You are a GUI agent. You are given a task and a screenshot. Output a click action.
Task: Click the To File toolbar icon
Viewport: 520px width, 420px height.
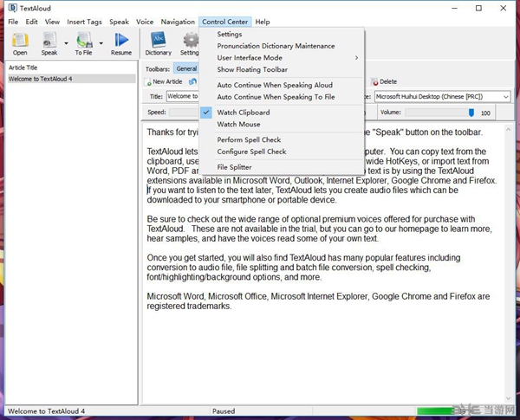(83, 42)
